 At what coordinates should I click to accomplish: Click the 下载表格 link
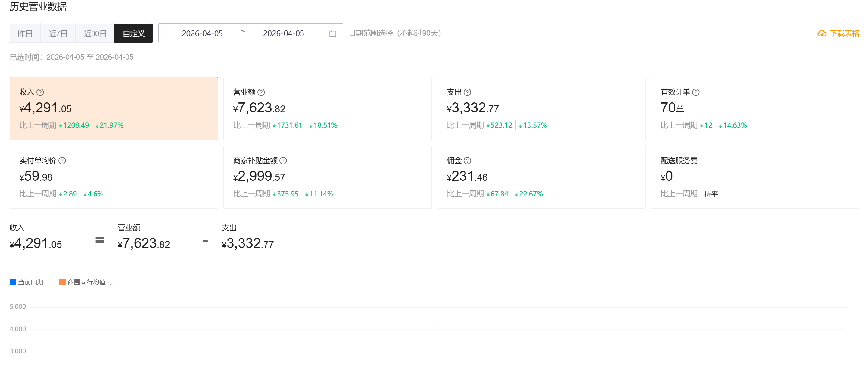tap(845, 33)
